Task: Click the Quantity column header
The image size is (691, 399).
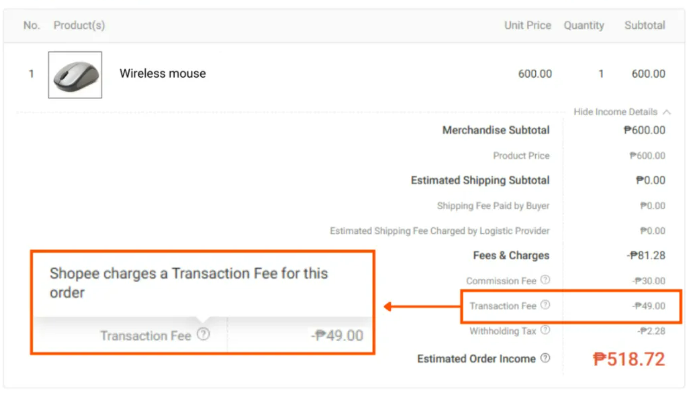Action: (x=584, y=26)
